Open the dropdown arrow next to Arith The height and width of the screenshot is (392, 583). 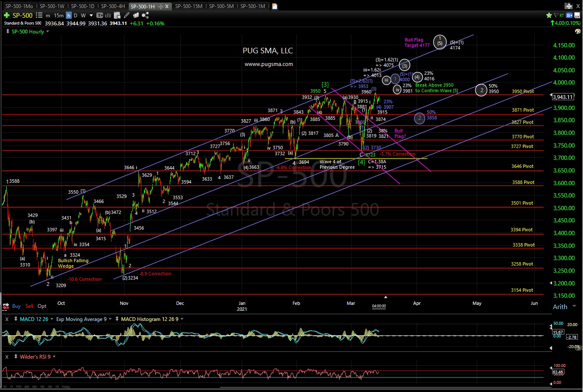[574, 306]
